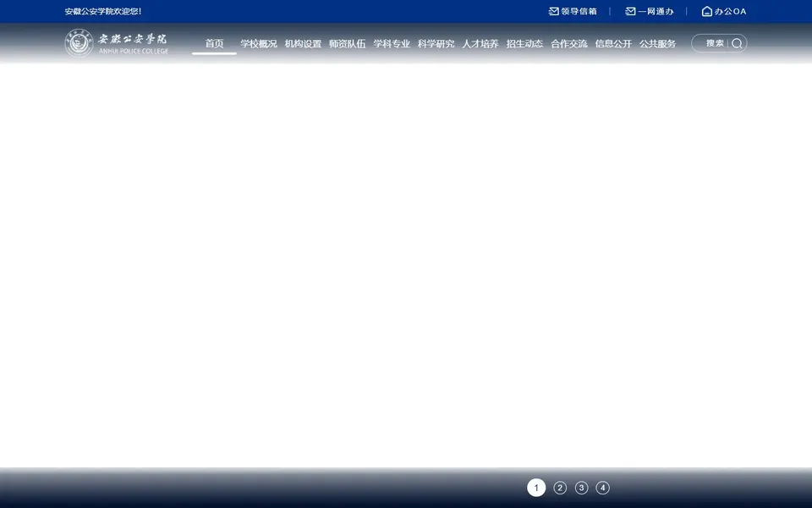Open the 招生动态 menu
The height and width of the screenshot is (508, 812).
click(524, 43)
